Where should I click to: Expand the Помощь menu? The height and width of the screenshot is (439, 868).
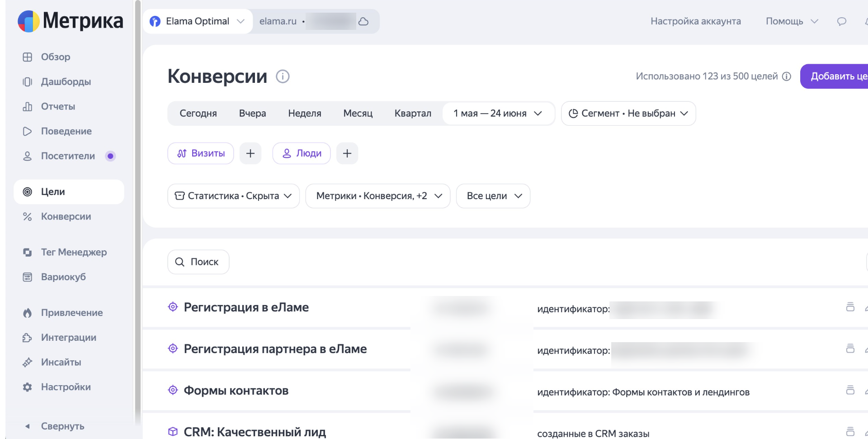[x=792, y=21]
